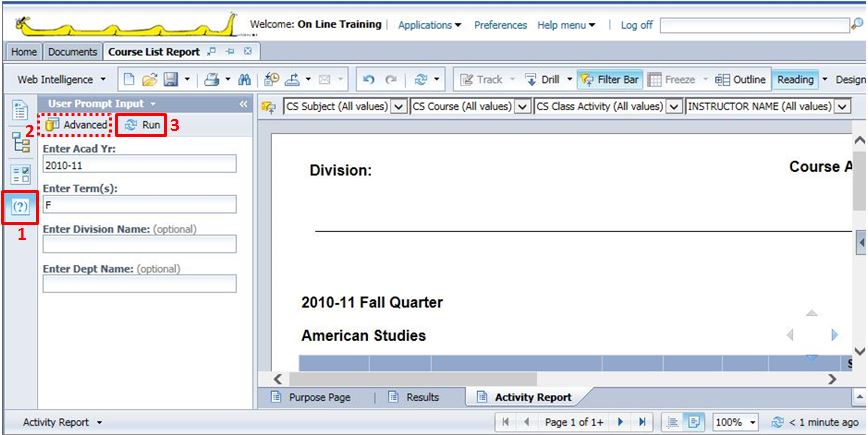
Task: Open History clock icon
Action: coord(271,80)
